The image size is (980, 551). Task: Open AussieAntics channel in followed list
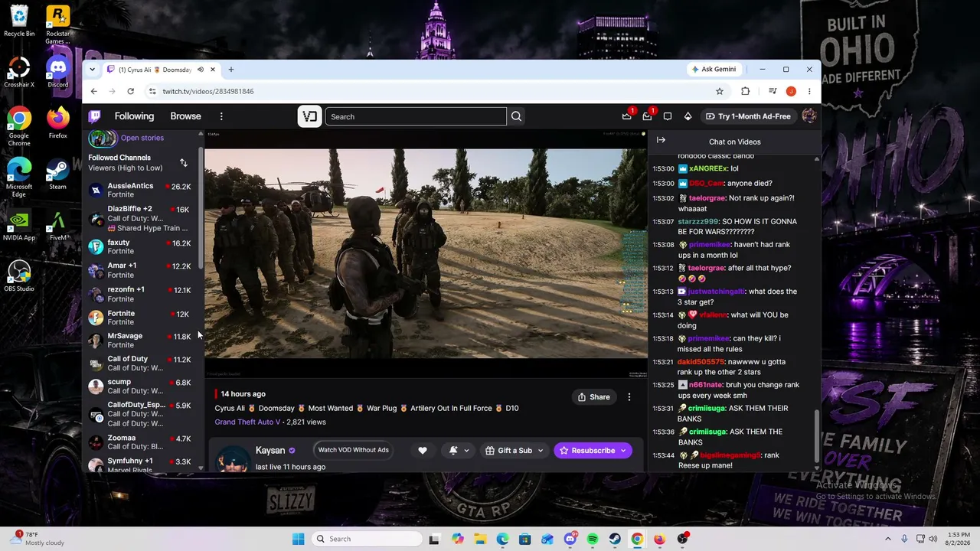coord(142,190)
